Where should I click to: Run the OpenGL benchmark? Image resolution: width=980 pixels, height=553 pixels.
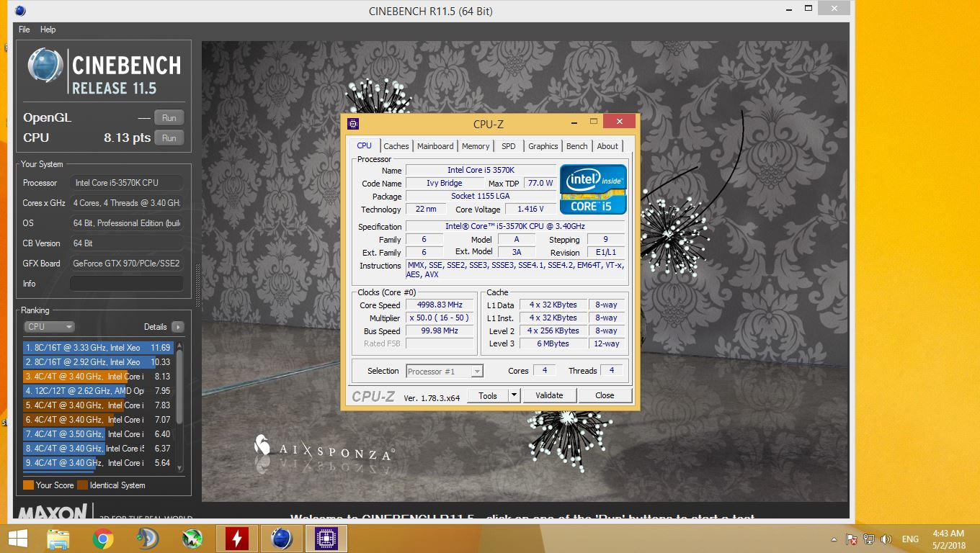[x=169, y=118]
